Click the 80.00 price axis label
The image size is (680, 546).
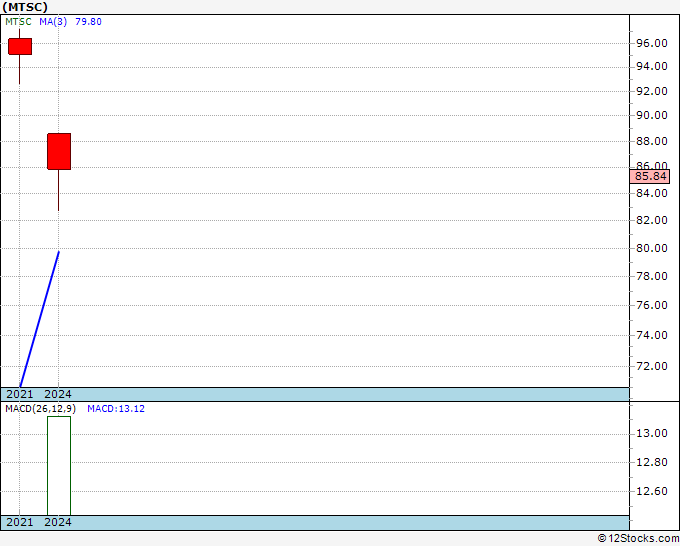coord(651,248)
